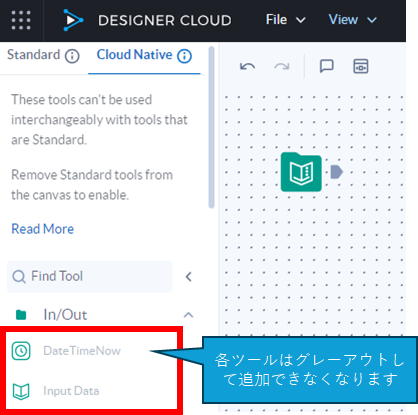This screenshot has height=415, width=418.
Task: Switch to the Standard tab
Action: tap(34, 55)
